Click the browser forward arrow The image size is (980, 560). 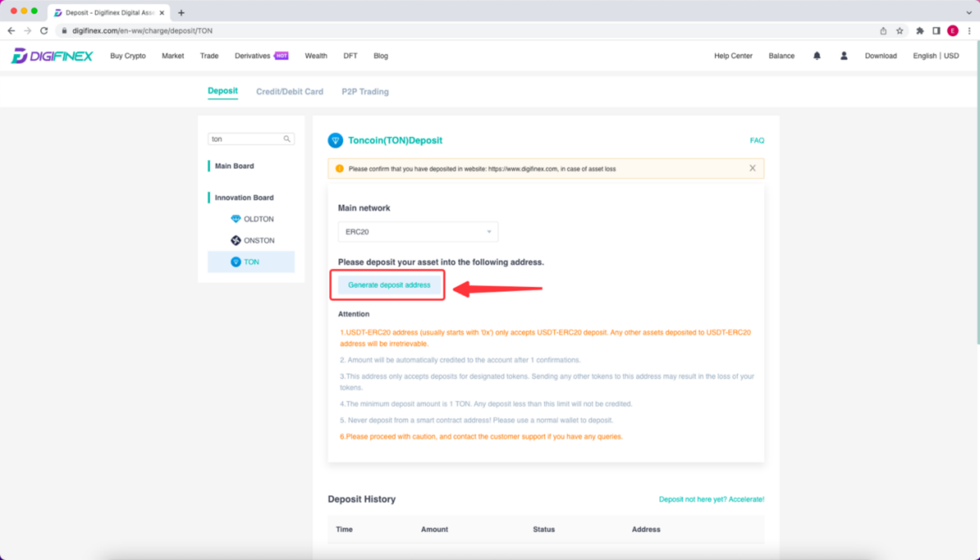28,31
